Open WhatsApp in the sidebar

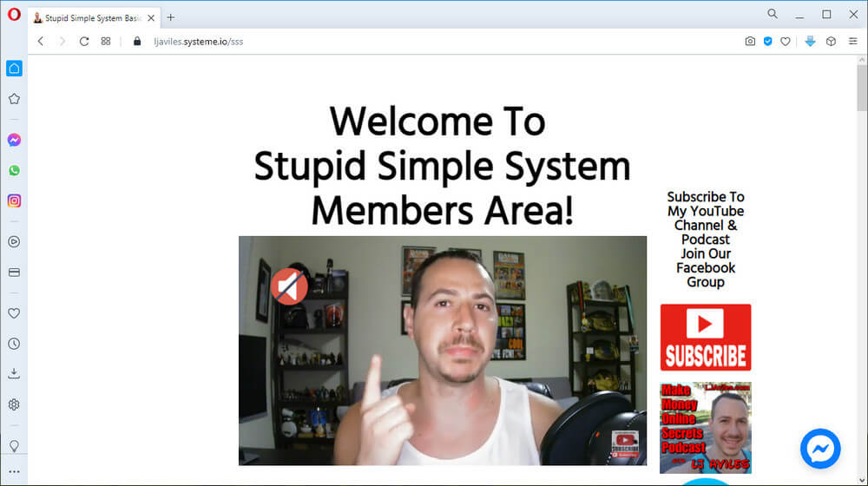pos(14,170)
